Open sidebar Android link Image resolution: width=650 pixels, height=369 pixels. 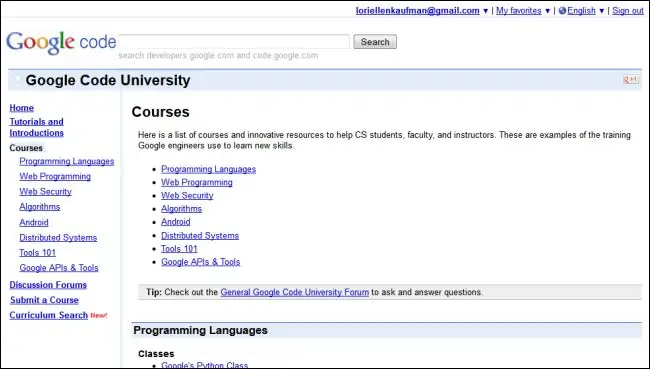click(34, 222)
